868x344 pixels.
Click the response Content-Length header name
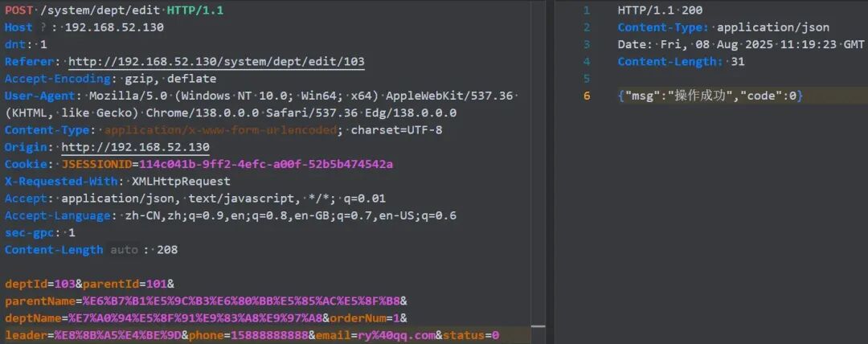tap(670, 62)
